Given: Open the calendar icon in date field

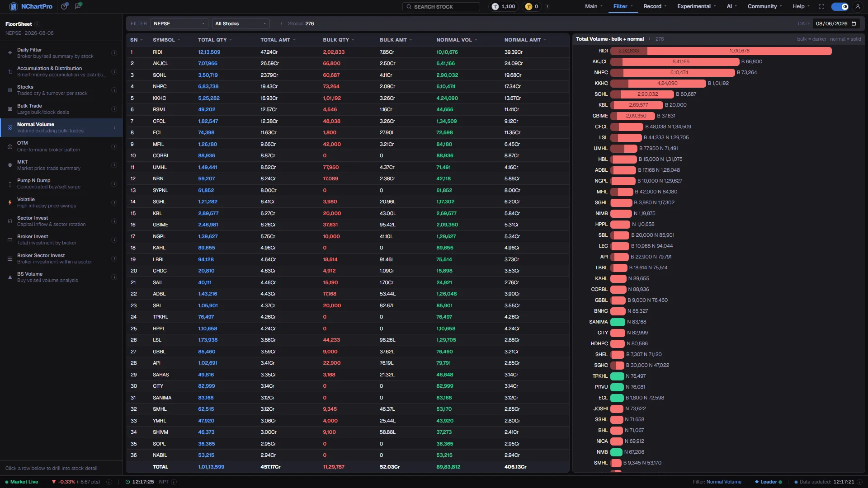Looking at the screenshot, I should [854, 23].
